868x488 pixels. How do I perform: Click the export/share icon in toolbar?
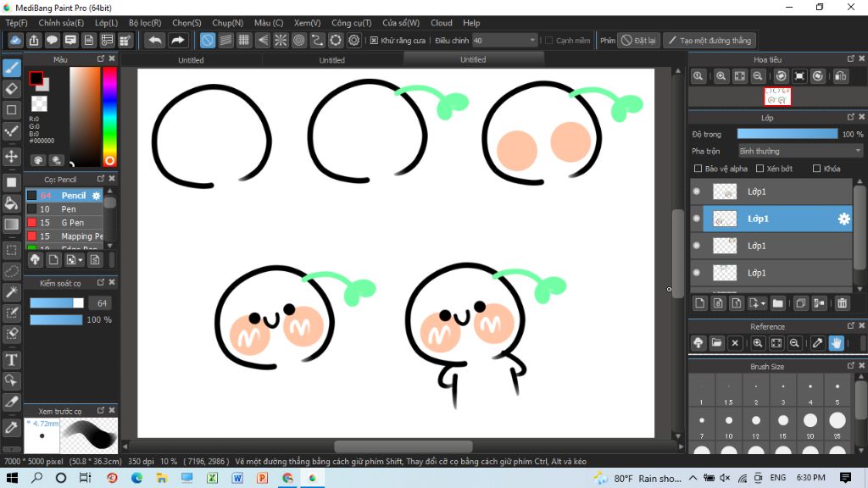[34, 41]
